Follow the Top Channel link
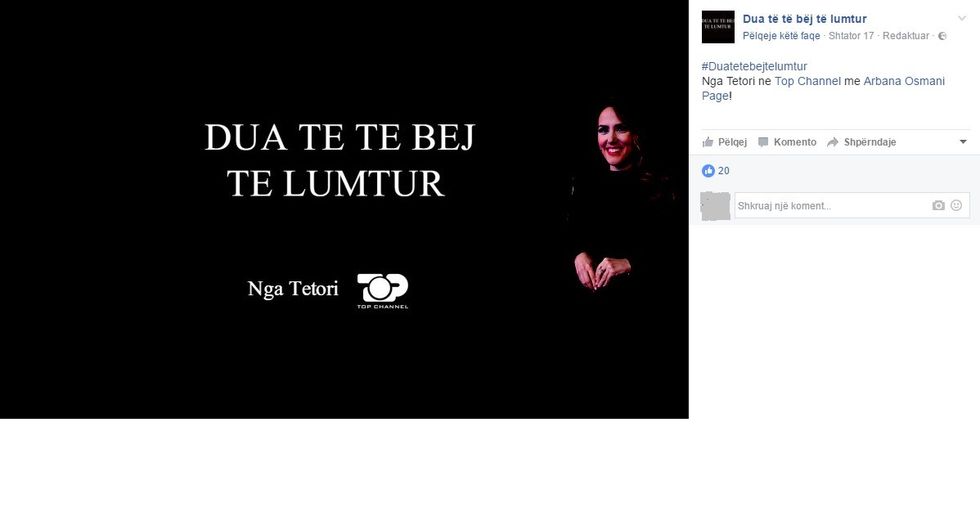The image size is (980, 530). point(808,81)
